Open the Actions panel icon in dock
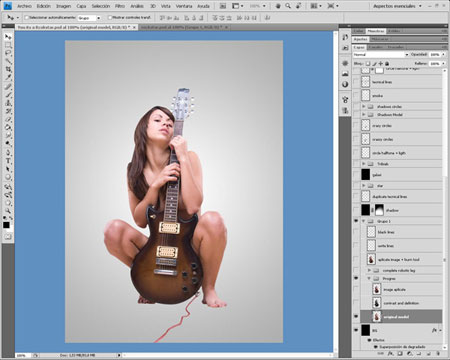Viewport: 450px width, 360px height. (345, 48)
